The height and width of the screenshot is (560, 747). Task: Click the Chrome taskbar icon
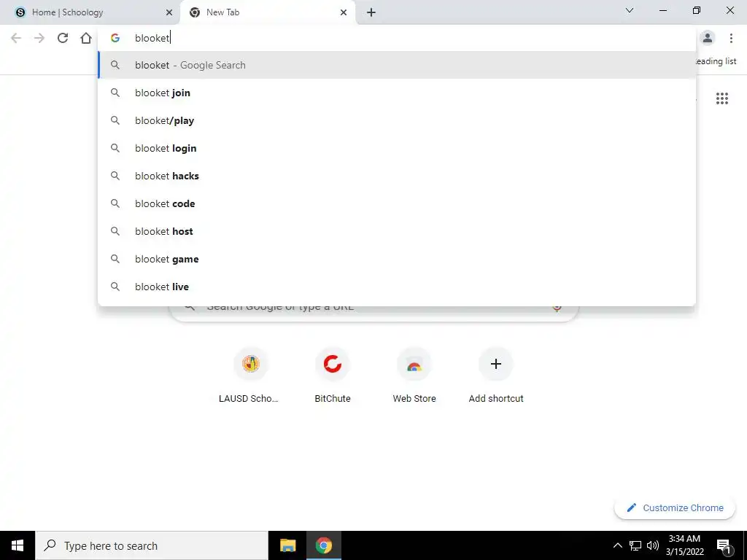[323, 545]
